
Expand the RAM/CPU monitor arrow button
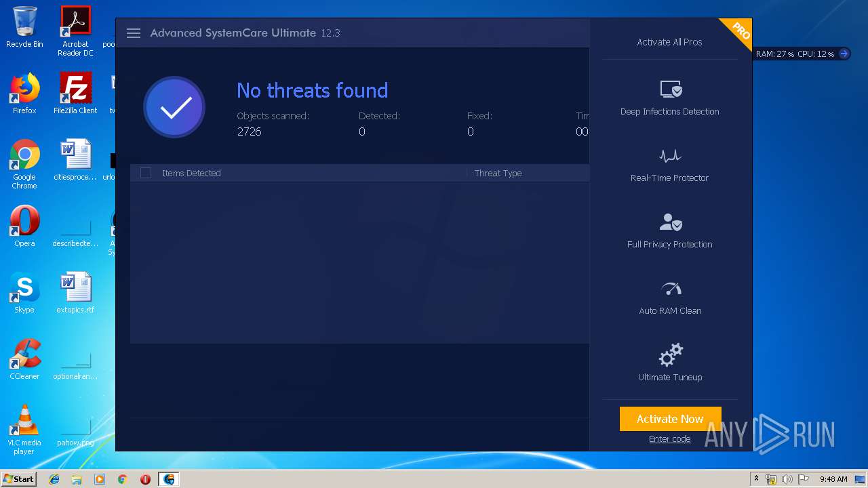(x=844, y=54)
